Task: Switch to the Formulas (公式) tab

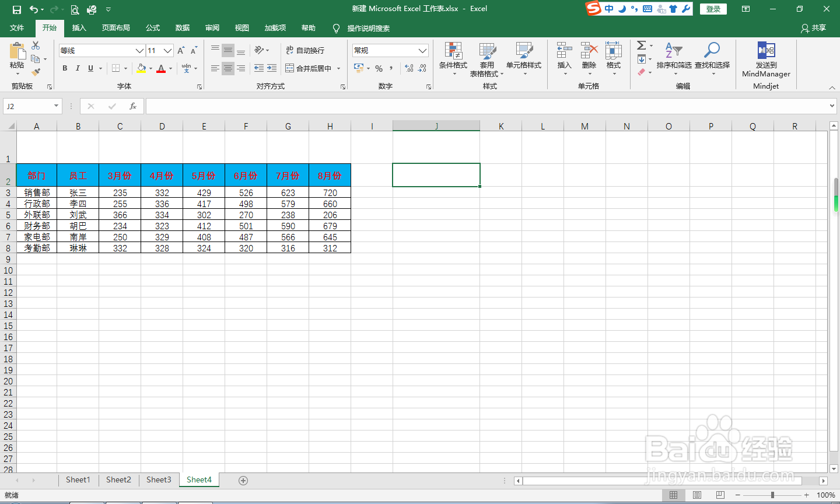Action: click(153, 28)
